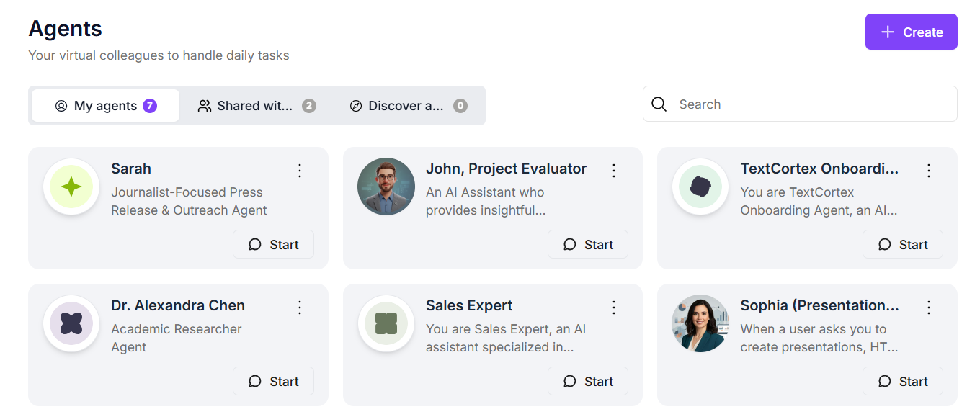Screen dimensions: 980x417
Task: Open Dr. Alexandra Chen's three-dot menu
Action: pos(300,308)
